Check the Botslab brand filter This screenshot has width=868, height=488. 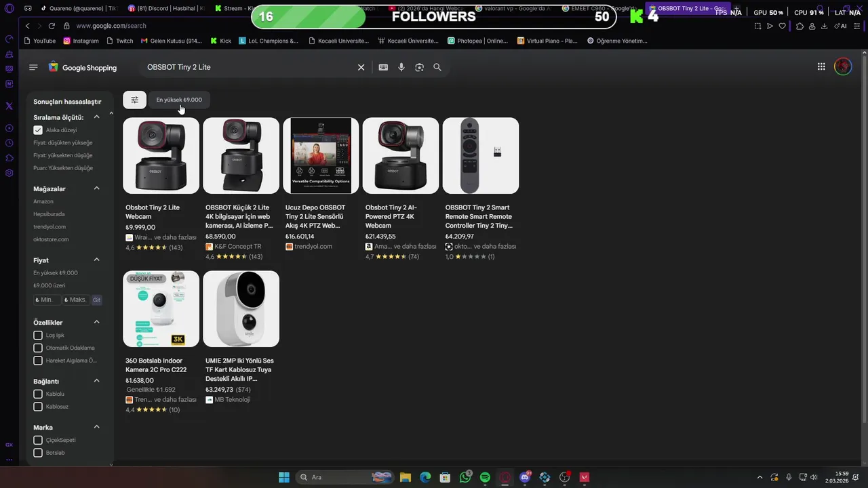coord(38,453)
